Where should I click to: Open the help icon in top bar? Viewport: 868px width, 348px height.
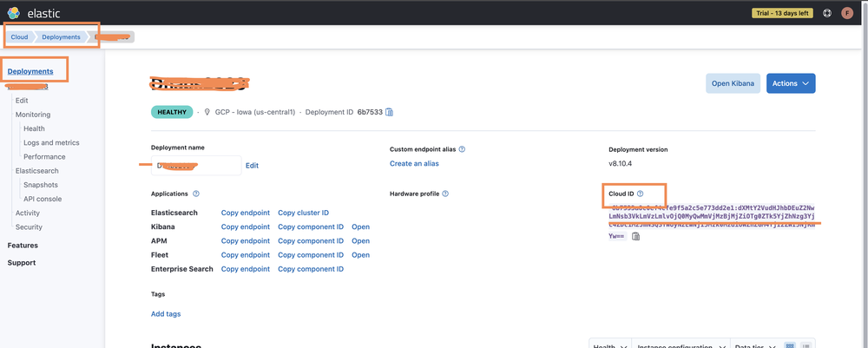coord(826,13)
